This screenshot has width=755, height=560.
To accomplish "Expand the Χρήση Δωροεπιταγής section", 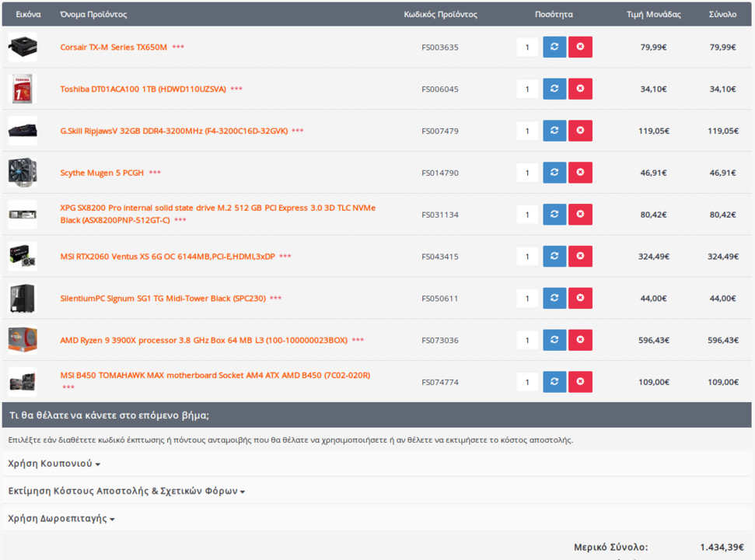I will [x=61, y=519].
